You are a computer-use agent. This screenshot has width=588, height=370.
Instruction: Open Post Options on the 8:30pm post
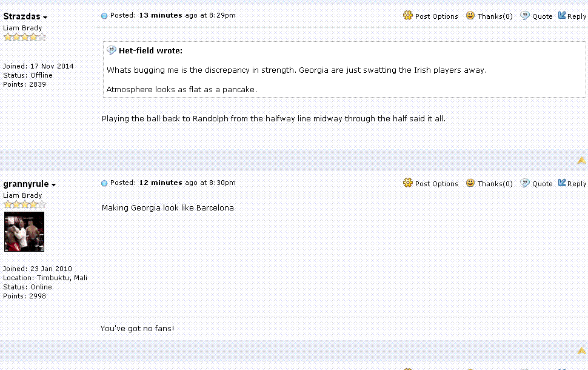pos(436,184)
